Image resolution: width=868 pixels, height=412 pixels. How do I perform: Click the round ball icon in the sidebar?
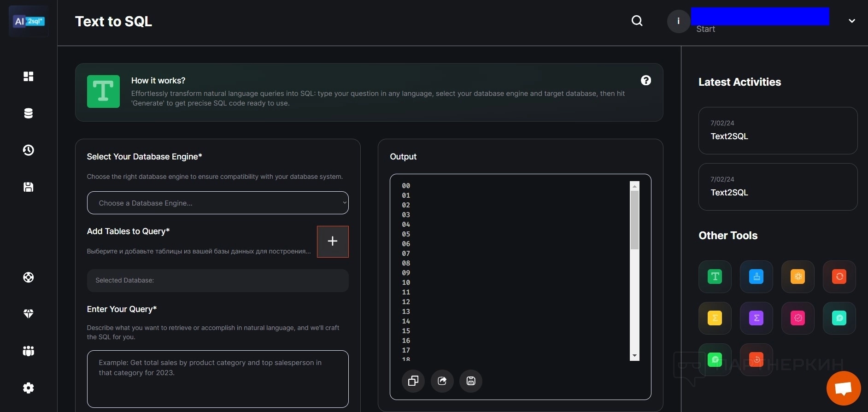point(29,277)
